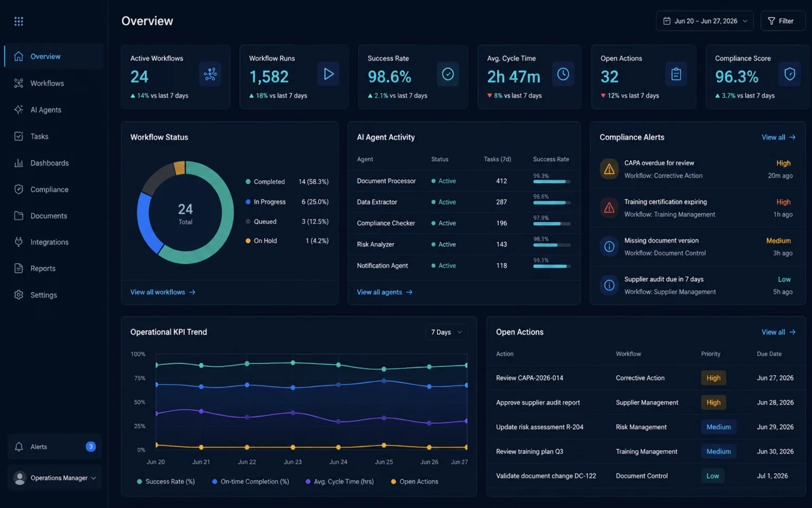Viewport: 812px width, 508px height.
Task: Click High priority badge for Review CAPA-2026-014
Action: [713, 378]
